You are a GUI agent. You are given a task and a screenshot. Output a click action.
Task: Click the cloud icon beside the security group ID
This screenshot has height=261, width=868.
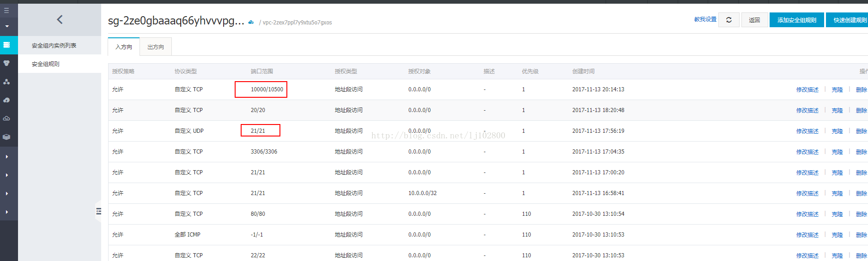[x=251, y=22]
